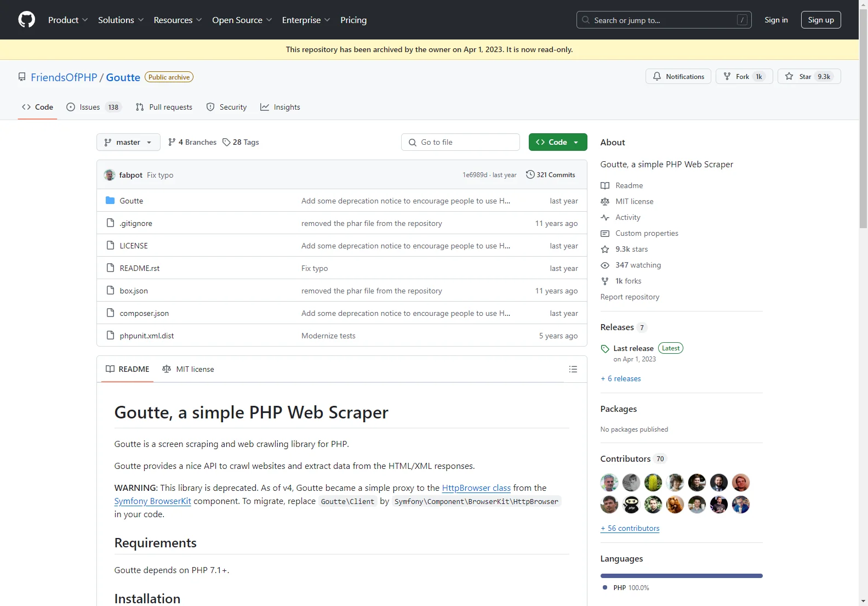The width and height of the screenshot is (868, 606).
Task: Click the first contributor avatar
Action: coord(609,482)
